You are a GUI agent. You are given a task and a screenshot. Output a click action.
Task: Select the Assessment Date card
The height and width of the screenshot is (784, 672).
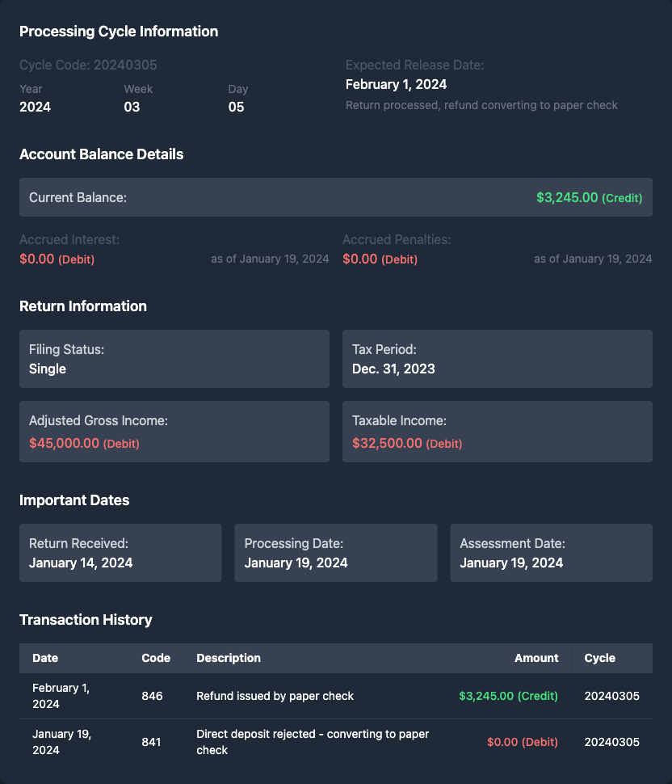(551, 553)
